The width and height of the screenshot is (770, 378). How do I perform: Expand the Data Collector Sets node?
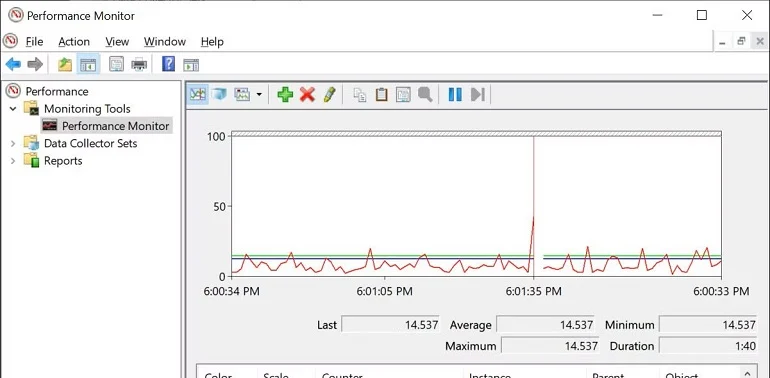[x=13, y=143]
